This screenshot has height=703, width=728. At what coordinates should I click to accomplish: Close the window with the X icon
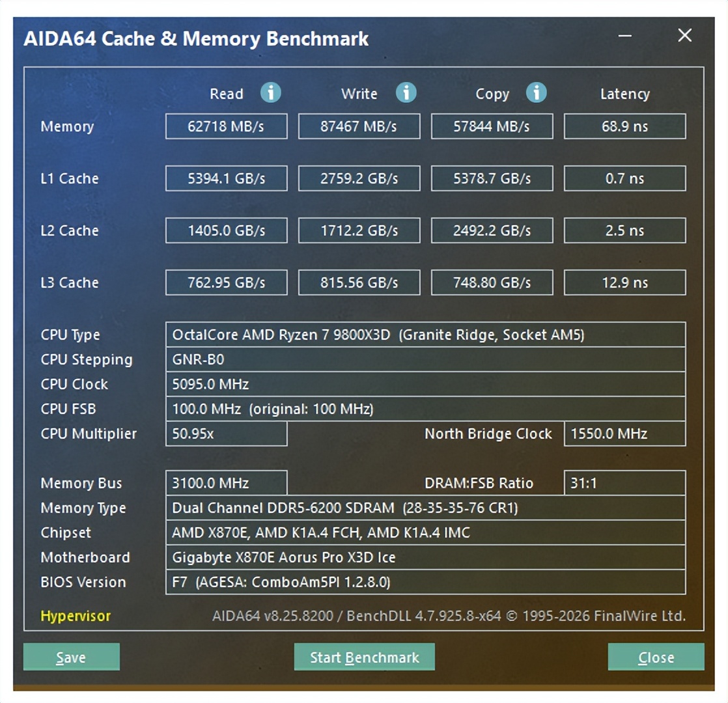(x=684, y=35)
